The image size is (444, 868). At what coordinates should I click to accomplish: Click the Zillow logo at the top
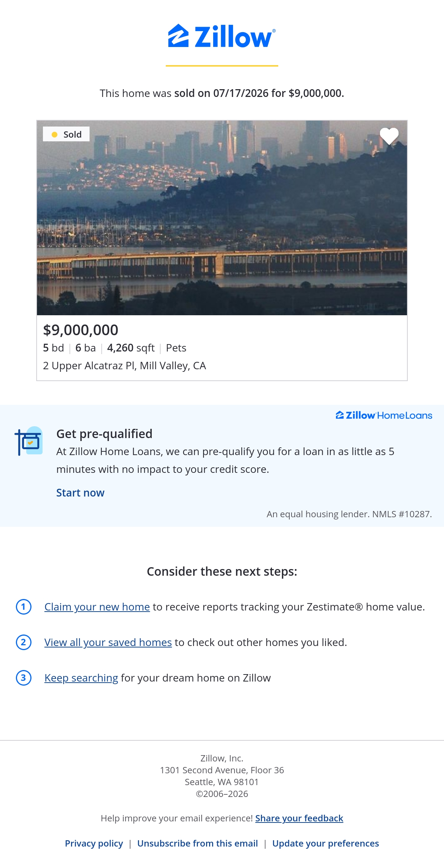click(x=222, y=36)
